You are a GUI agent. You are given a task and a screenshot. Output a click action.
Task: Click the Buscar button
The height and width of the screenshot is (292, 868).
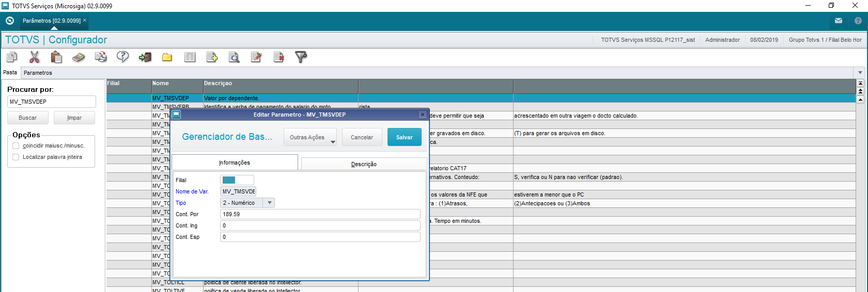pyautogui.click(x=28, y=118)
